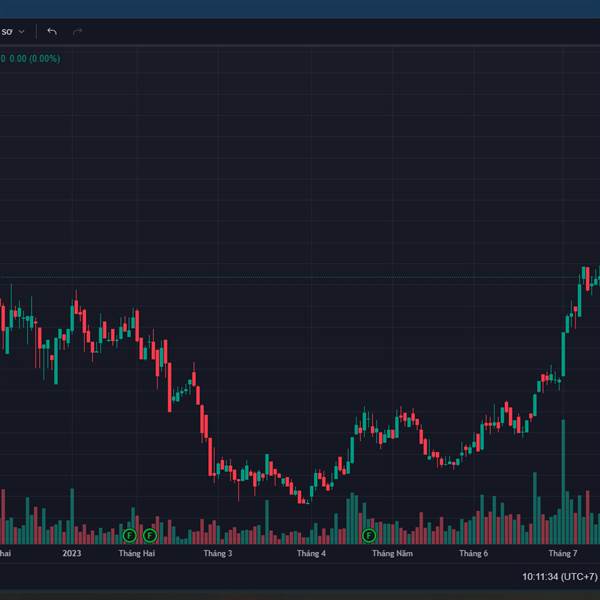
Task: Click the first F marker near Tháng Hai
Action: coord(128,536)
